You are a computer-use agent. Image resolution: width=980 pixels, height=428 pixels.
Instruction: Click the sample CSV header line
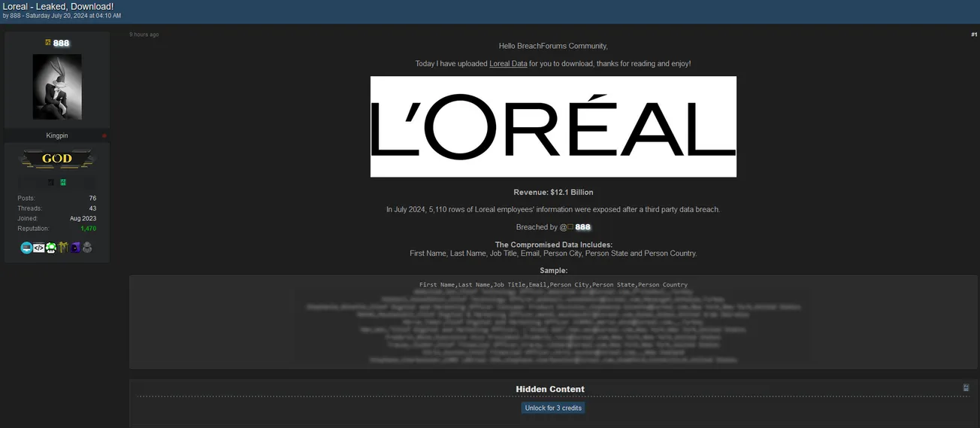(x=553, y=285)
